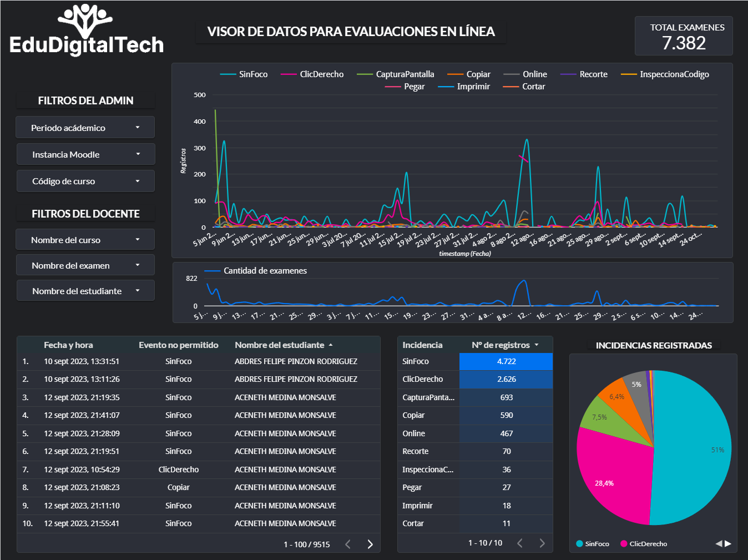Click next page arrow in incidencia table
Image resolution: width=748 pixels, height=560 pixels.
click(542, 543)
